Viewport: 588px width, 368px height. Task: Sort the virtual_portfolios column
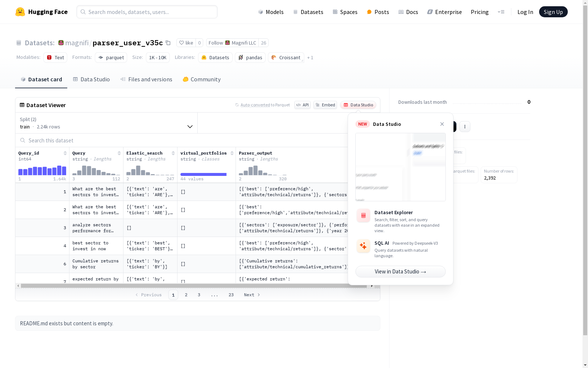(x=232, y=153)
